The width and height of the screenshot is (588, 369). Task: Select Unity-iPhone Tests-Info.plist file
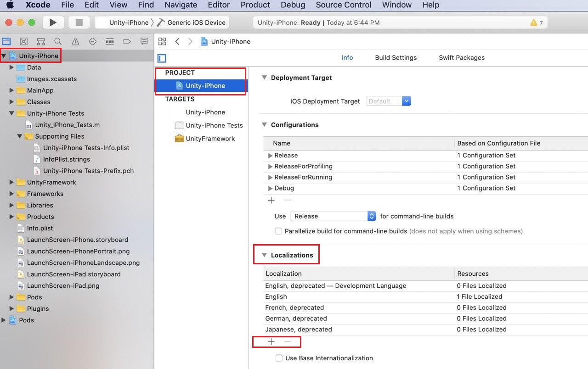coord(86,148)
